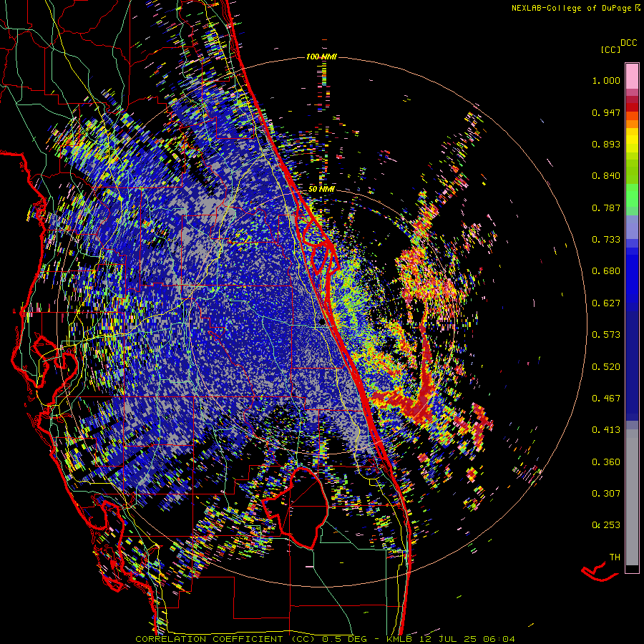Select the 0.627 legend value
This screenshot has width=644, height=644.
(606, 303)
